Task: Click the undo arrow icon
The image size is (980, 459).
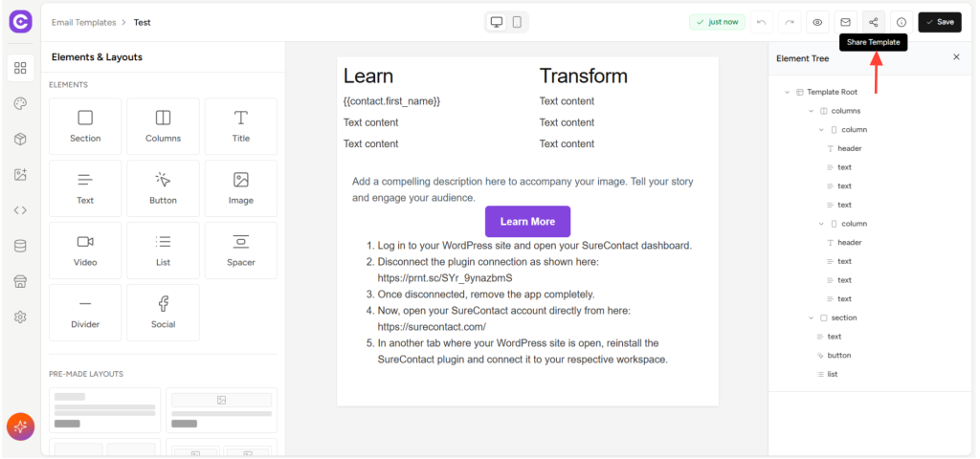Action: (761, 22)
